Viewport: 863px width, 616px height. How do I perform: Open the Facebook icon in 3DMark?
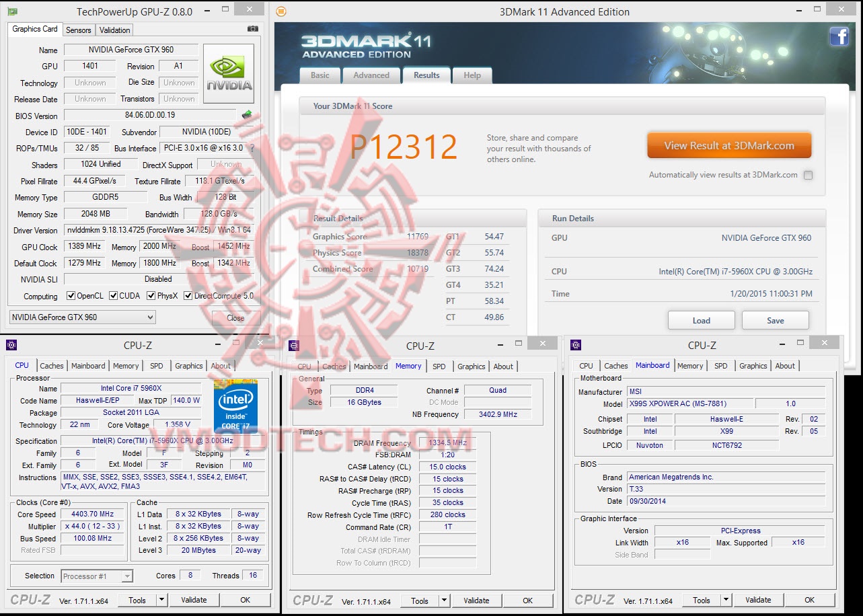[839, 36]
